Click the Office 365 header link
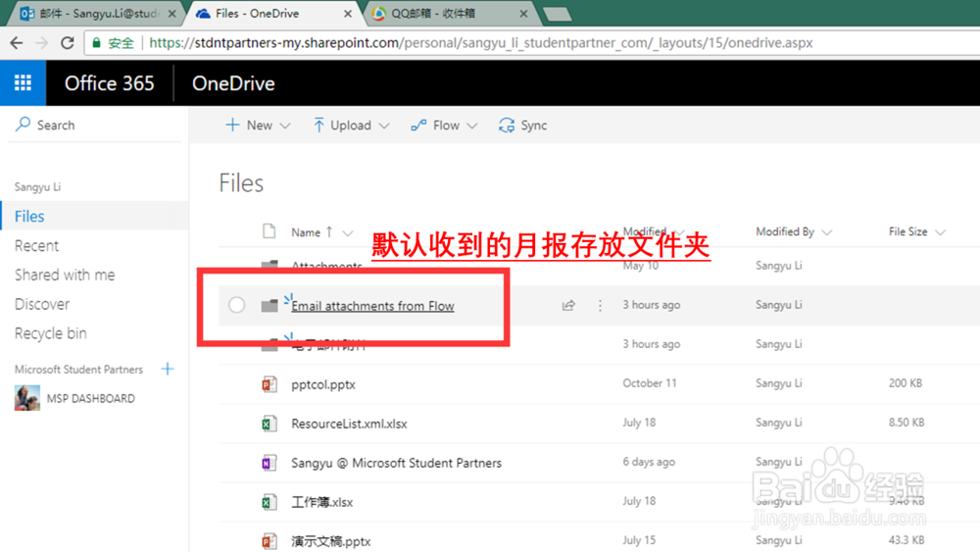The image size is (980, 552). (x=110, y=83)
